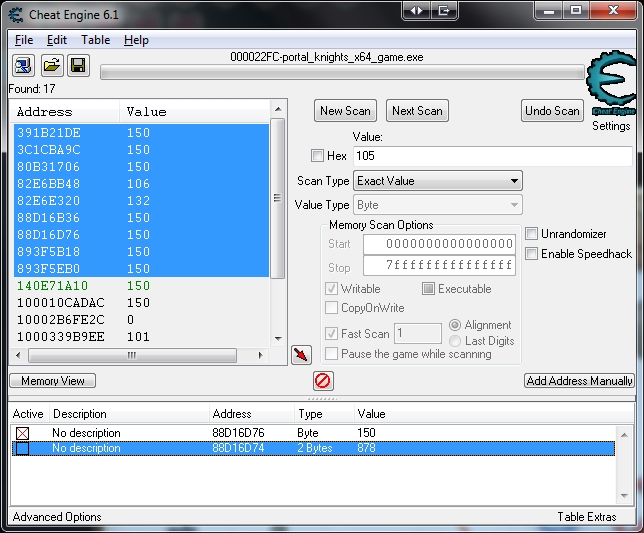644x533 pixels.
Task: Click the scan Value input field
Action: [x=491, y=156]
